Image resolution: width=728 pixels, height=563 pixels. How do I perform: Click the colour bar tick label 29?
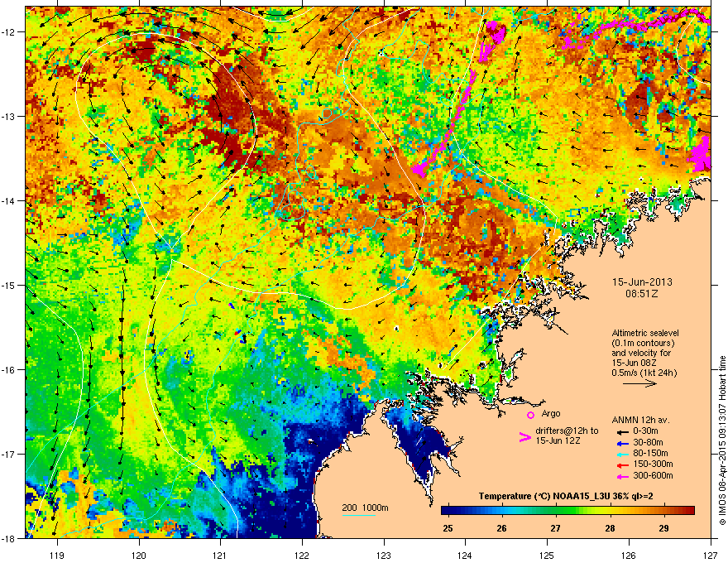(x=664, y=528)
